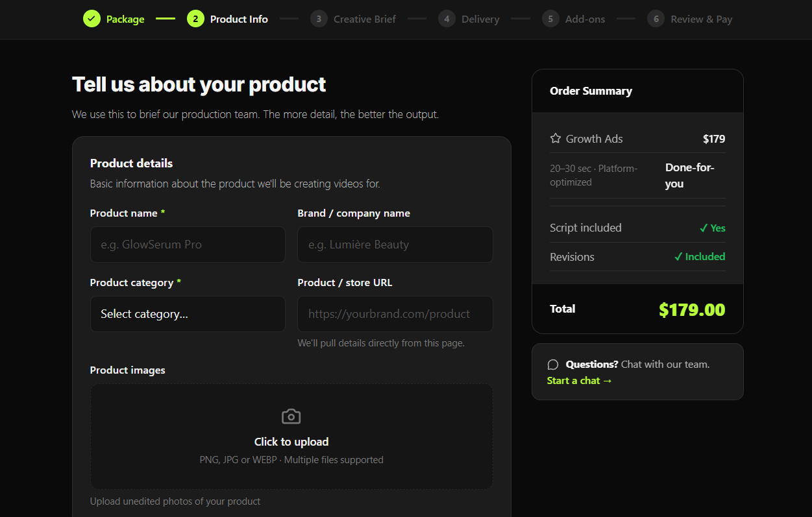Click the camera upload icon
This screenshot has height=517, width=812.
point(291,416)
